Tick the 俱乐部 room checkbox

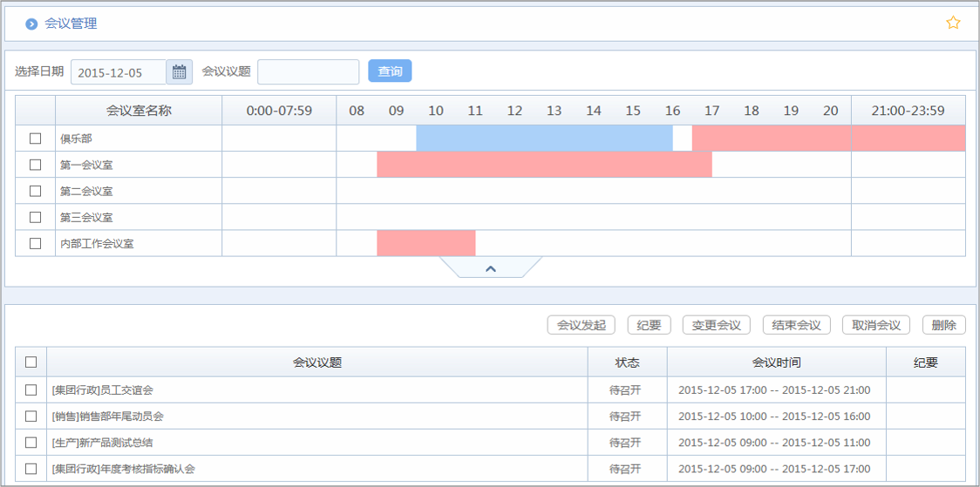click(x=36, y=139)
